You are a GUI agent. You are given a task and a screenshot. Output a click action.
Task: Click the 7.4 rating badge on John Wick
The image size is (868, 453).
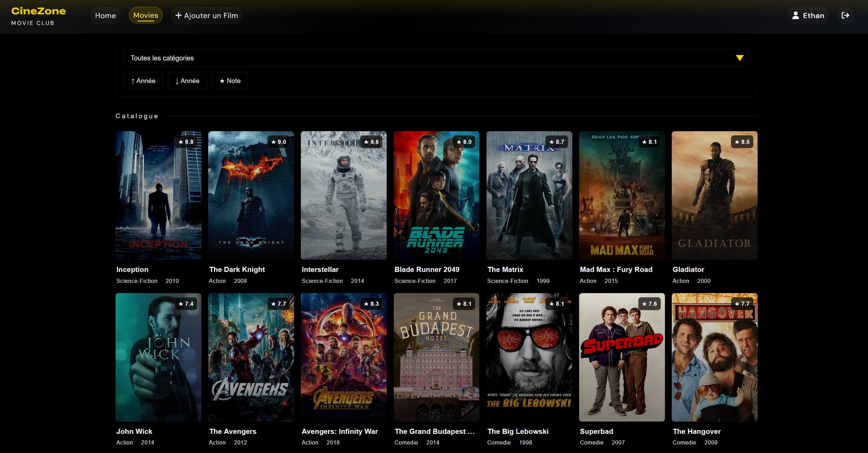[186, 304]
